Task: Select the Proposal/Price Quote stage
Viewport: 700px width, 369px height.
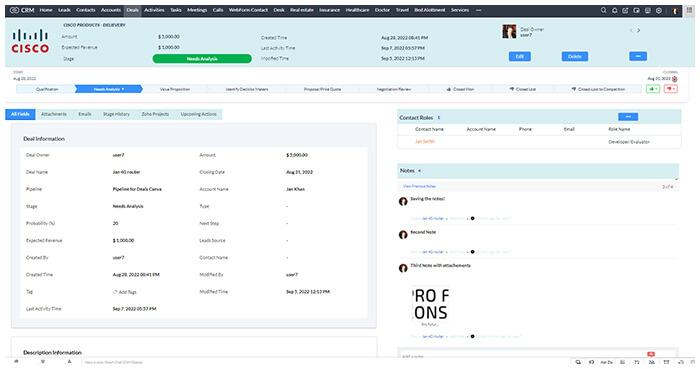Action: [x=322, y=89]
